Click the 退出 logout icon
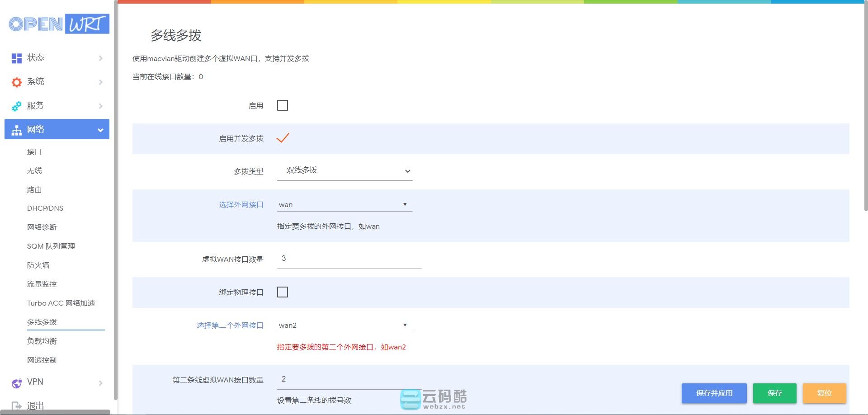The height and width of the screenshot is (415, 868). coord(17,406)
